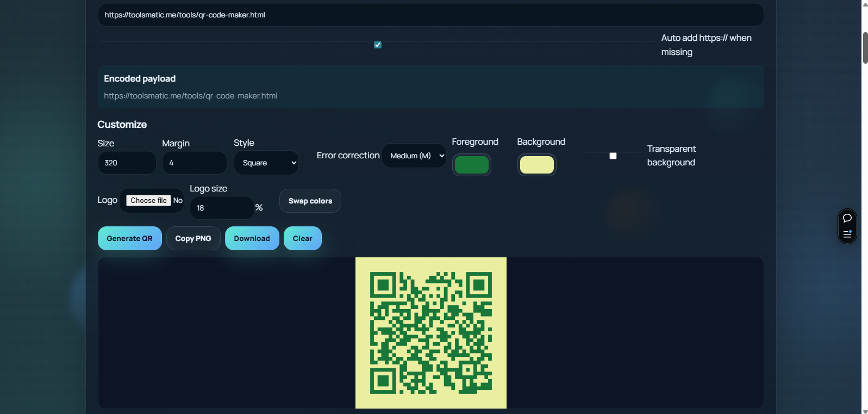Click the Download button

tap(252, 238)
